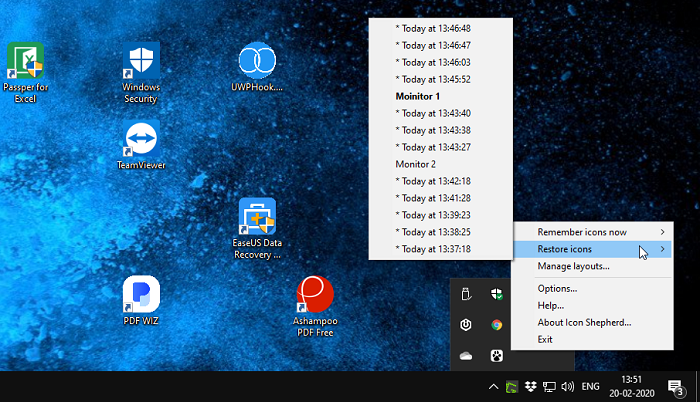Viewport: 700px width, 402px height.
Task: Click About Icon Shepherd menu entry
Action: click(x=584, y=322)
